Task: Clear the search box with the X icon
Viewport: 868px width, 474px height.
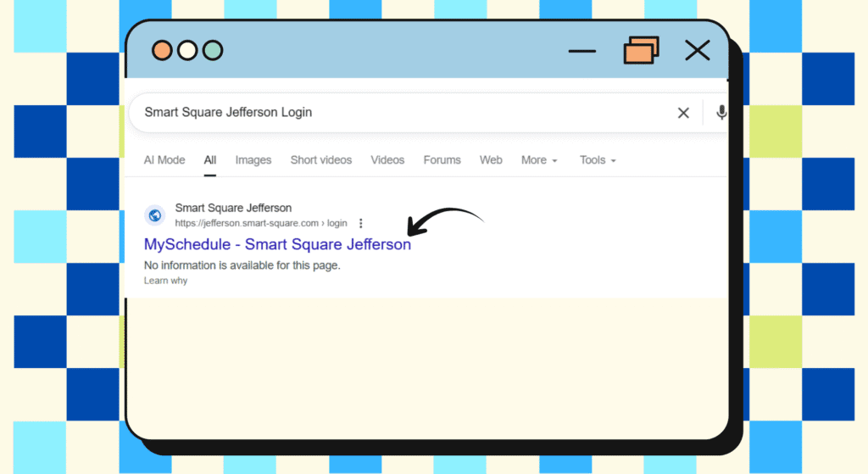Action: 683,113
